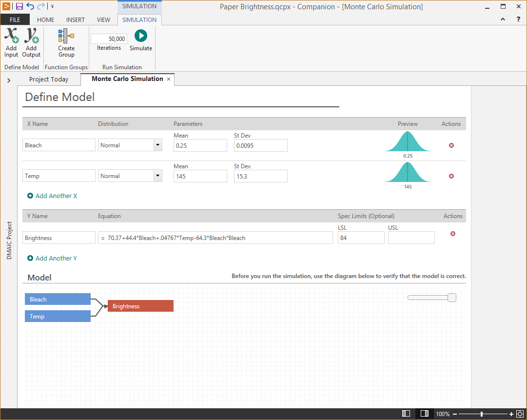527x420 pixels.
Task: Click Add Another Y link
Action: coord(52,258)
